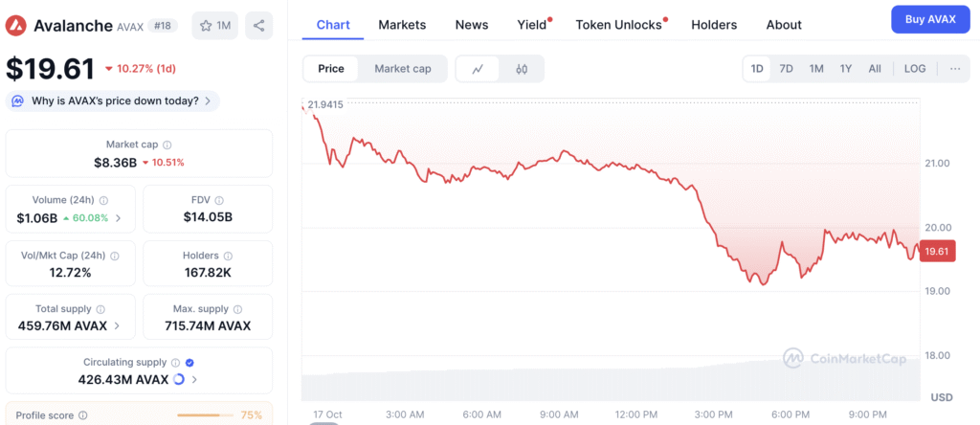Expand the Volume (24h) details chevron
The height and width of the screenshot is (425, 980).
(x=119, y=217)
